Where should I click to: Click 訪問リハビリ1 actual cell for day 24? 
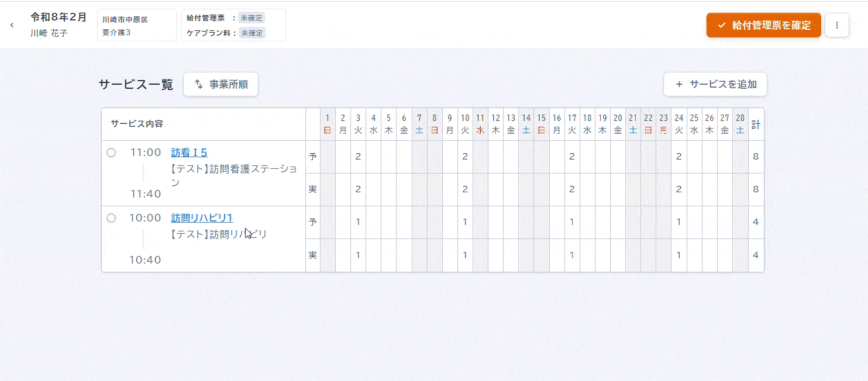click(678, 255)
